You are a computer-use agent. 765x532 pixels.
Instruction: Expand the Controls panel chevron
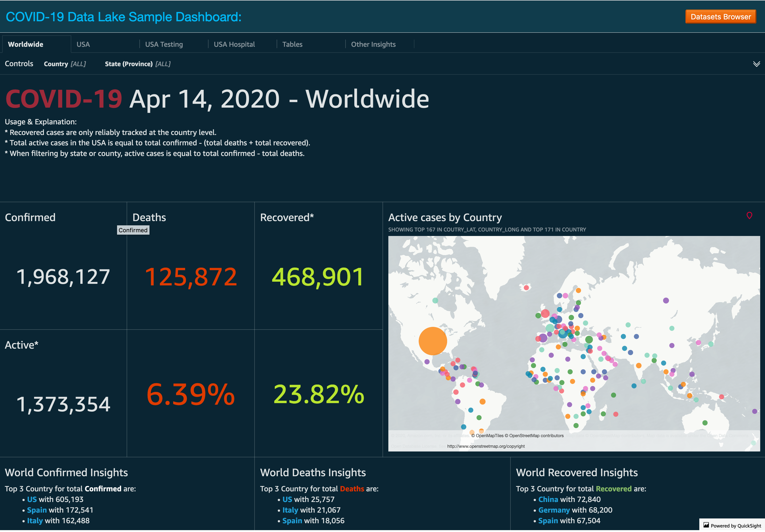(x=756, y=64)
